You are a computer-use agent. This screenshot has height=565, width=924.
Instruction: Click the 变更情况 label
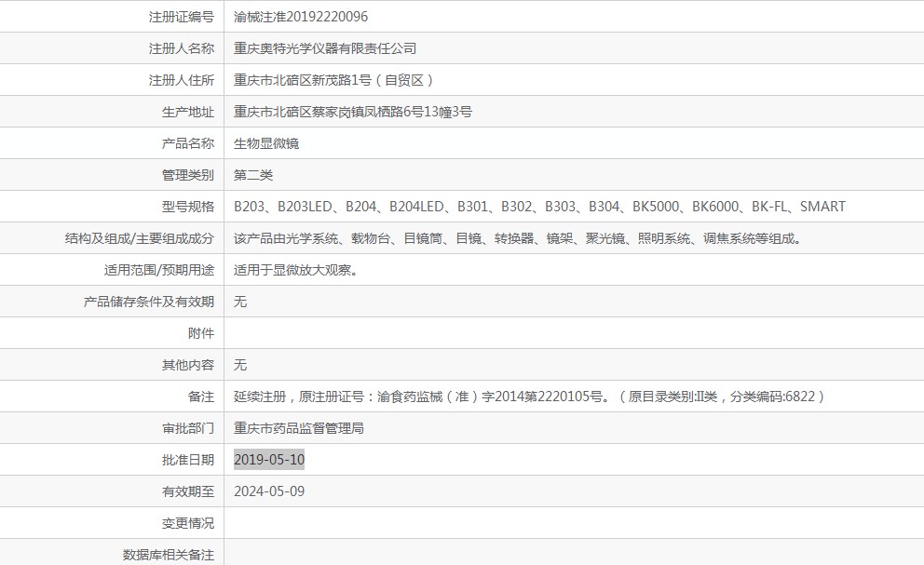point(188,523)
